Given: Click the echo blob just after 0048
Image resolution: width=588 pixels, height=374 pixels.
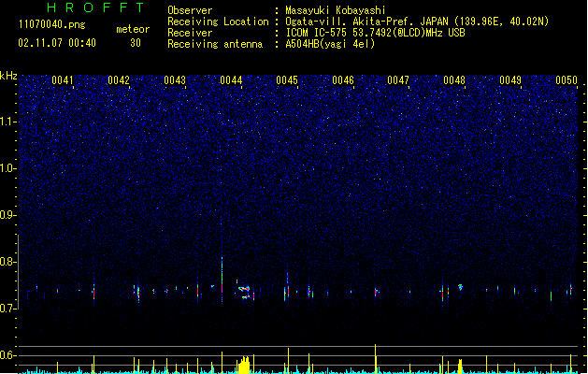Looking at the screenshot, I should tap(461, 287).
